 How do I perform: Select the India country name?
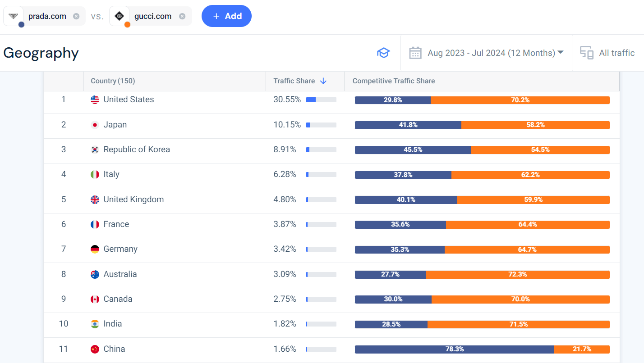tap(113, 324)
